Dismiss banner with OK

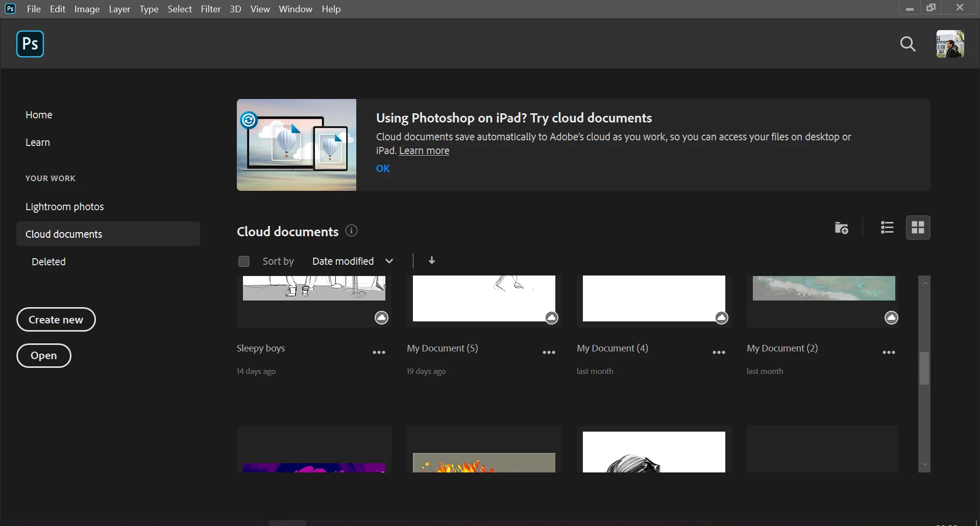383,168
